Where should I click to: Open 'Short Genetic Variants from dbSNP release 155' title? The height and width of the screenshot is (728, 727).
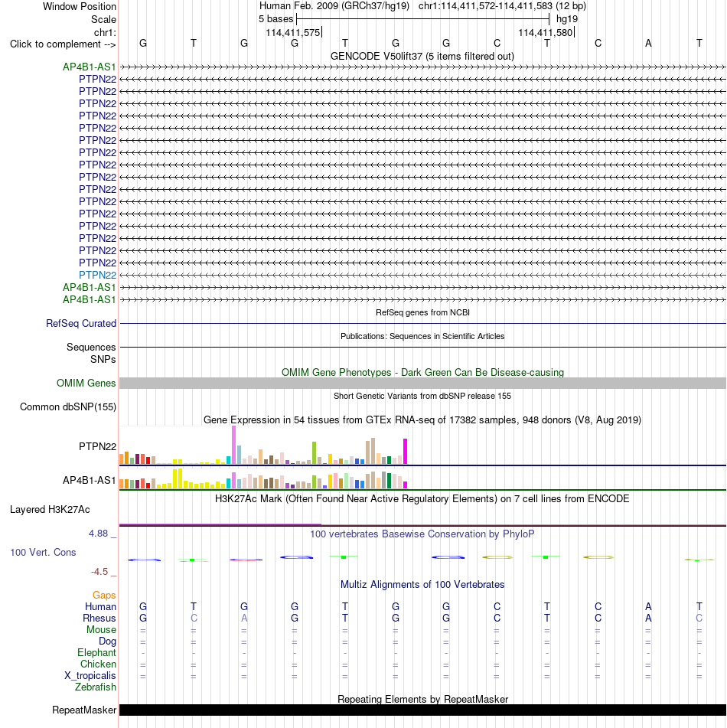click(x=422, y=396)
